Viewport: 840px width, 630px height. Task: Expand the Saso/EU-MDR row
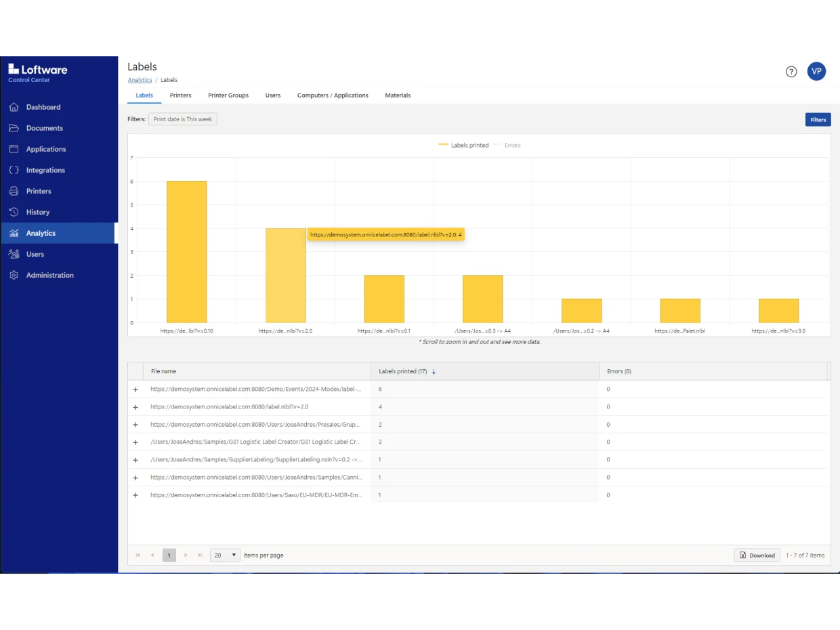pos(135,495)
